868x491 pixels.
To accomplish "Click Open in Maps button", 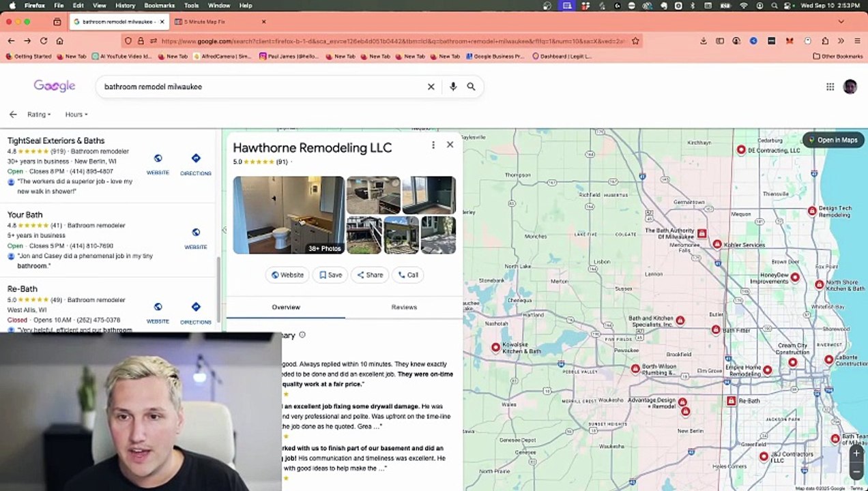I will point(833,140).
